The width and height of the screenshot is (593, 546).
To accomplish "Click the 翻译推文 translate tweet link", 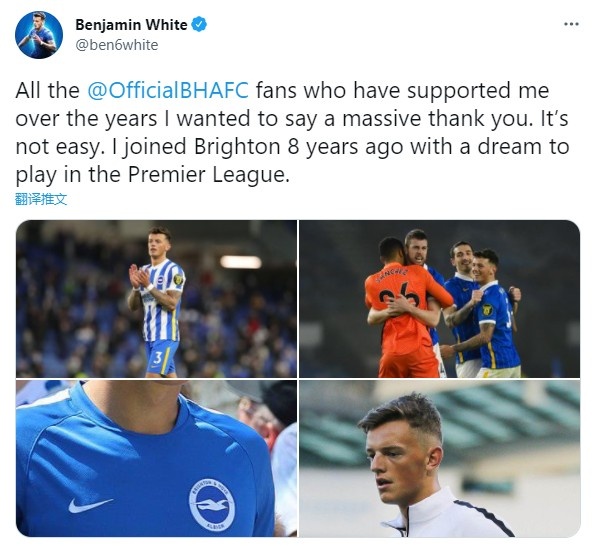I will point(41,199).
